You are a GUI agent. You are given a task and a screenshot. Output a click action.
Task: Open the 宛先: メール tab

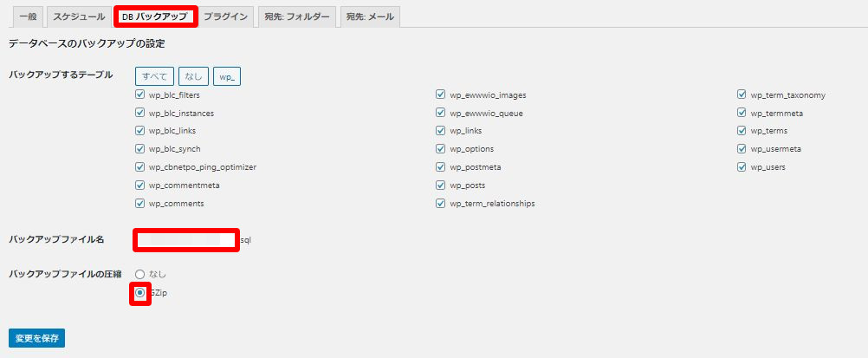point(370,16)
